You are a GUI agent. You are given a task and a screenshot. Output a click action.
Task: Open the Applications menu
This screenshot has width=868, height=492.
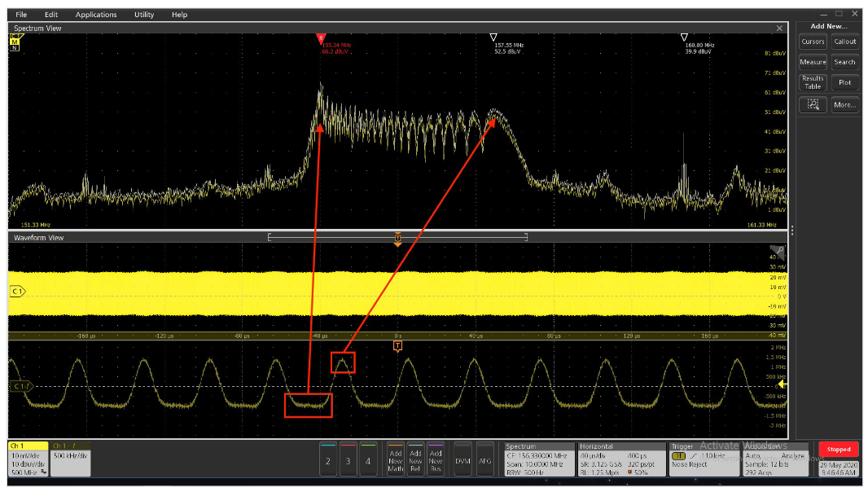point(96,14)
